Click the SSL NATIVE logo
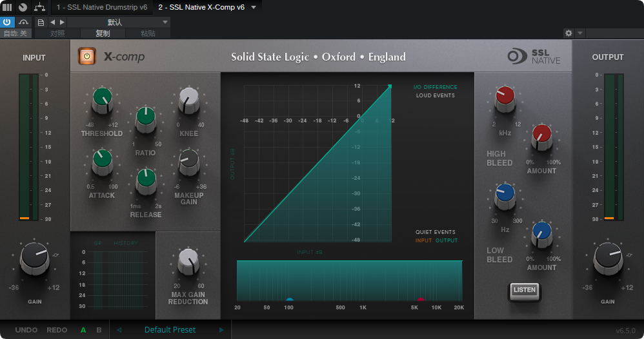Viewport: 644px width, 339px height. click(534, 57)
